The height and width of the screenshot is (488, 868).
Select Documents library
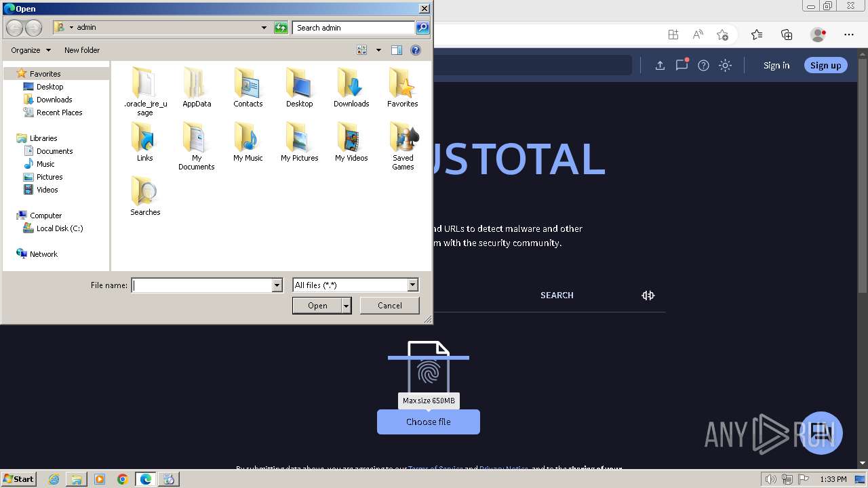pyautogui.click(x=54, y=151)
